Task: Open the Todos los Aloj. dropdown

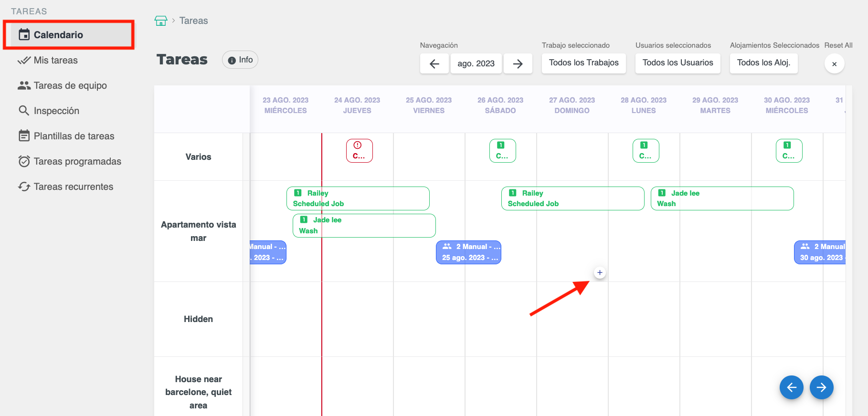Action: coord(763,63)
